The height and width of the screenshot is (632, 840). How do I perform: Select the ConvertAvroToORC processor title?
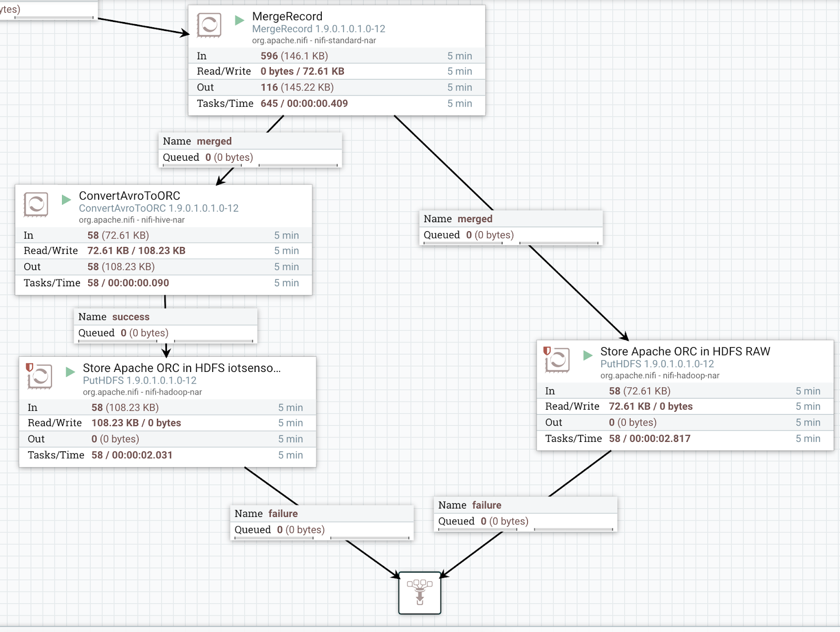(x=130, y=195)
